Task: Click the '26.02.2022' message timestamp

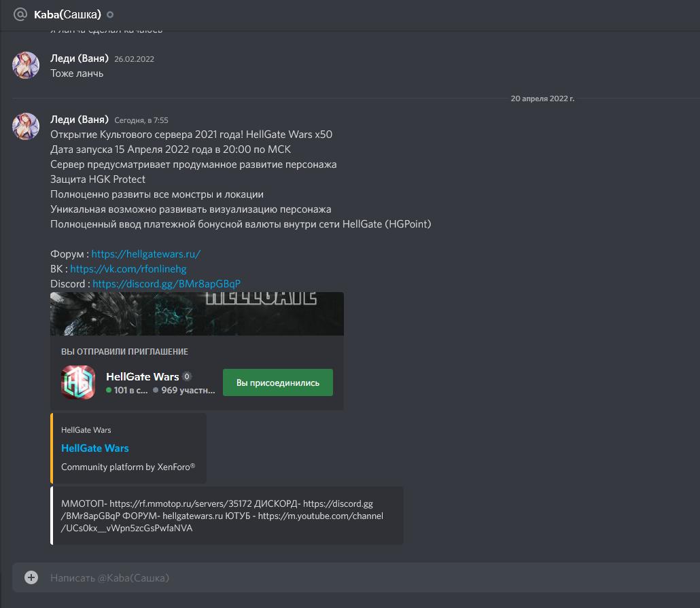Action: coord(134,59)
